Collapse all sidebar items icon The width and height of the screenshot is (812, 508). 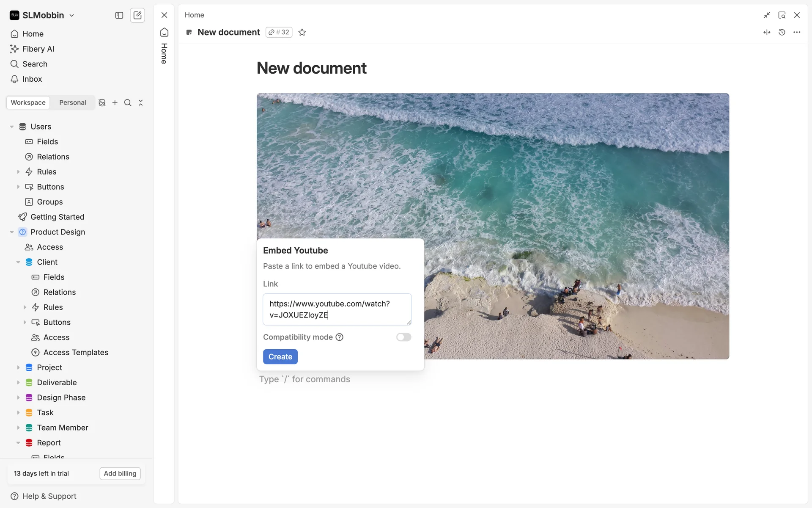point(141,103)
